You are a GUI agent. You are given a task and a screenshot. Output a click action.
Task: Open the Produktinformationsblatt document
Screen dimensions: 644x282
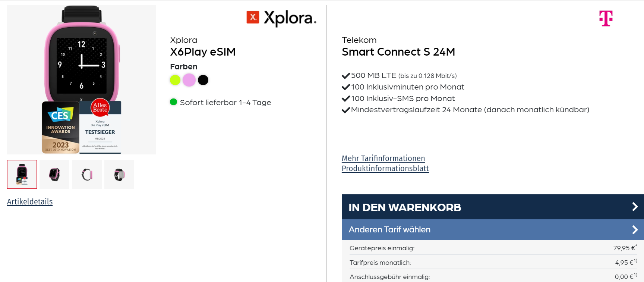pos(385,168)
